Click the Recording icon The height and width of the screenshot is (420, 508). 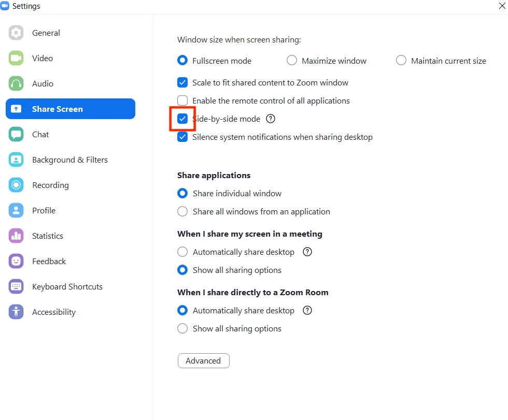[17, 185]
